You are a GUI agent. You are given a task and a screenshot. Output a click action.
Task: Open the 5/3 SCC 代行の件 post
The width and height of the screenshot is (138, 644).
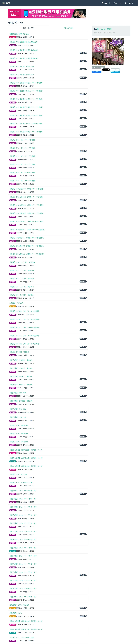pyautogui.click(x=17, y=303)
